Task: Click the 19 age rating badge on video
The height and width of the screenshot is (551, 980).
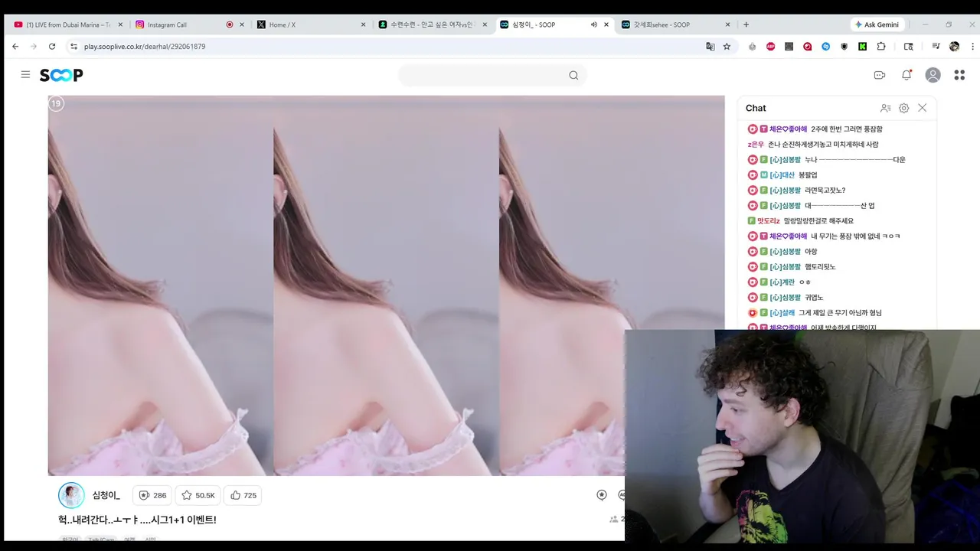Action: point(56,103)
